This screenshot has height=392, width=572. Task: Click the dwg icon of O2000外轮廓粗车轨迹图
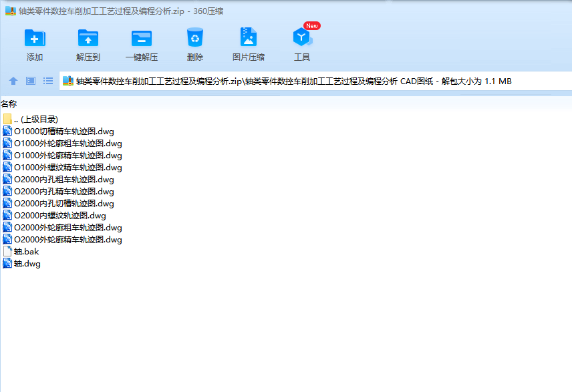pos(7,228)
